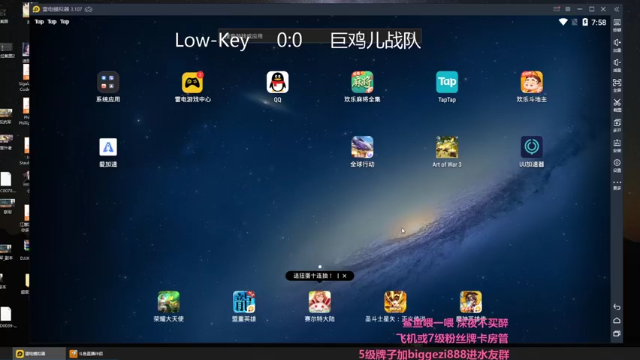Open the rightmost game icon in the dock
This screenshot has height=360, width=640.
tap(471, 302)
